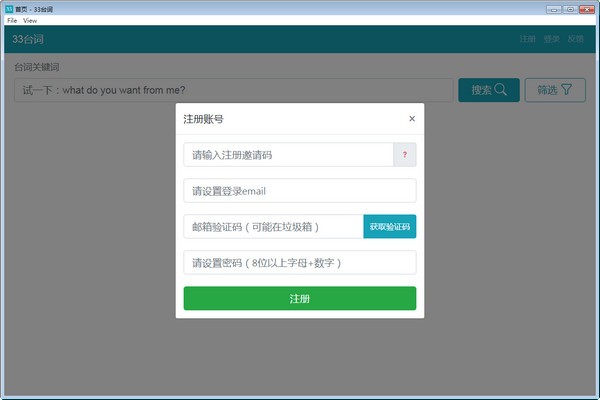Click the login email input field
The image size is (600, 400).
[x=299, y=191]
